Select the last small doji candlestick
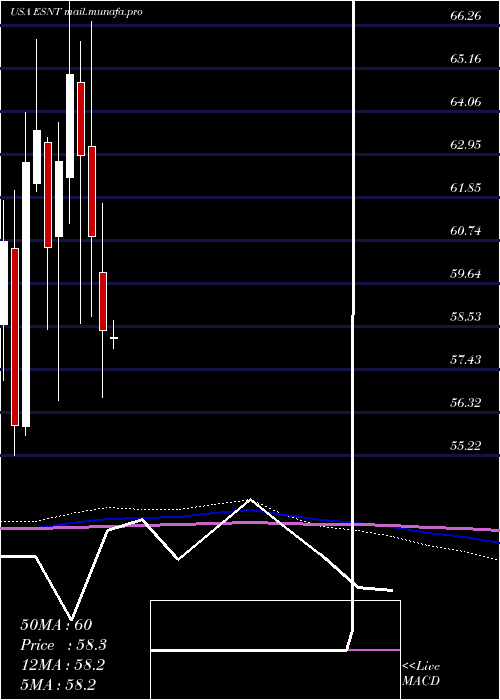The width and height of the screenshot is (500, 700). [x=114, y=338]
